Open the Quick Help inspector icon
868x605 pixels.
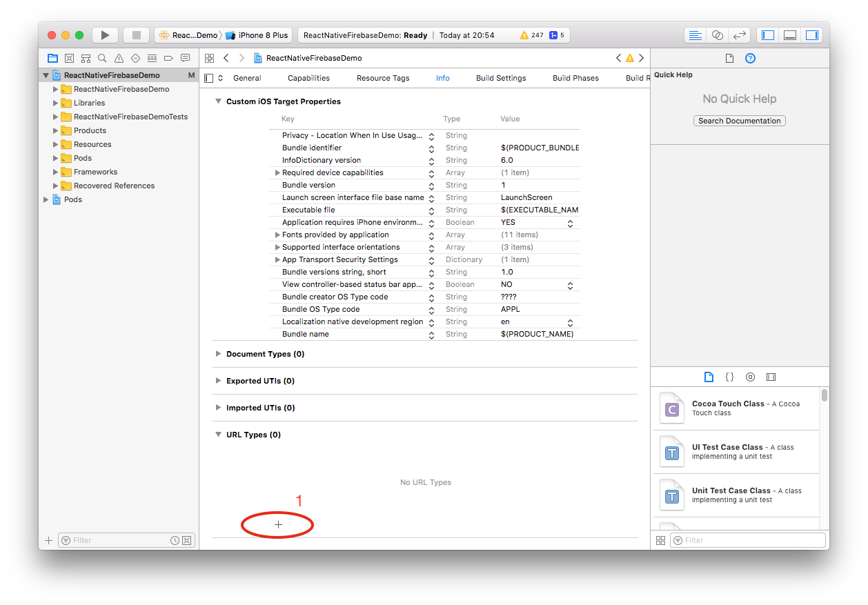coord(750,59)
